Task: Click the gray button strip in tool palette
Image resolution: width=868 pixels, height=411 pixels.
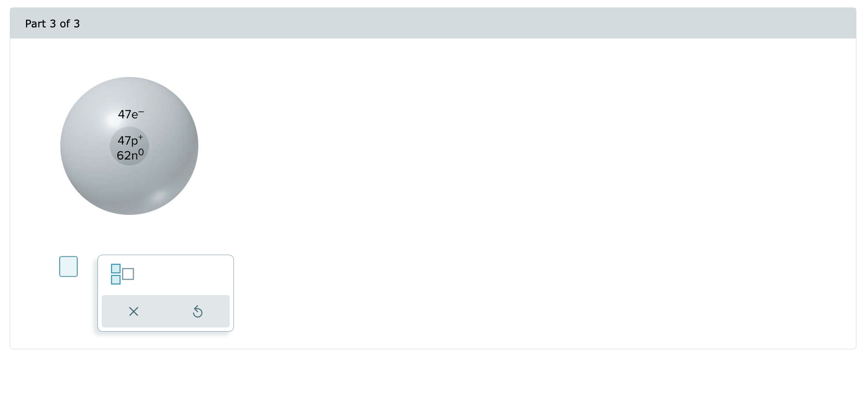Action: (166, 311)
